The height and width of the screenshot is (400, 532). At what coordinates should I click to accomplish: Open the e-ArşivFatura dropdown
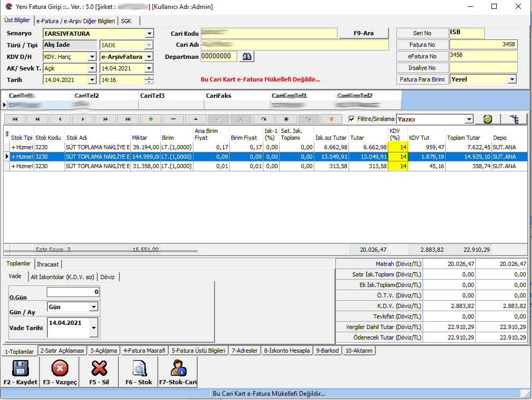149,57
